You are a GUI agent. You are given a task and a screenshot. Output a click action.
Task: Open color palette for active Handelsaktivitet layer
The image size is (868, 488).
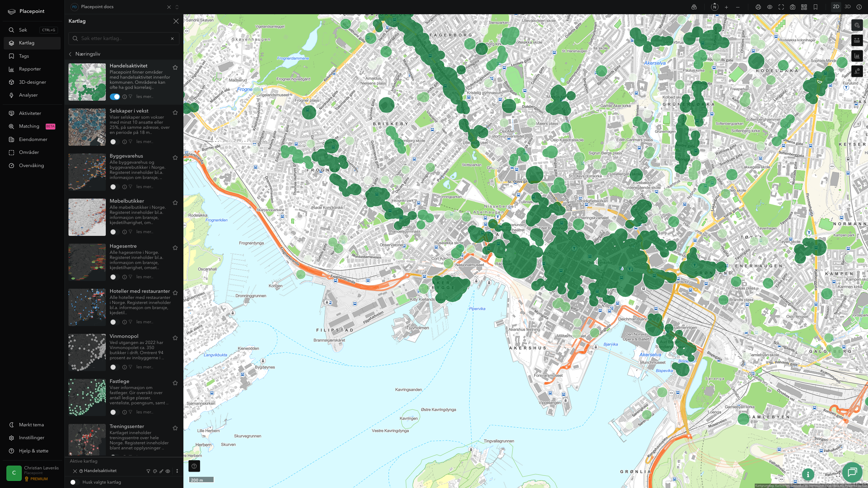[x=155, y=471]
